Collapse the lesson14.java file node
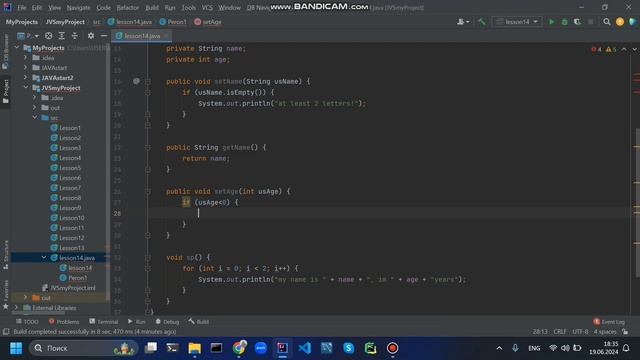 point(44,258)
